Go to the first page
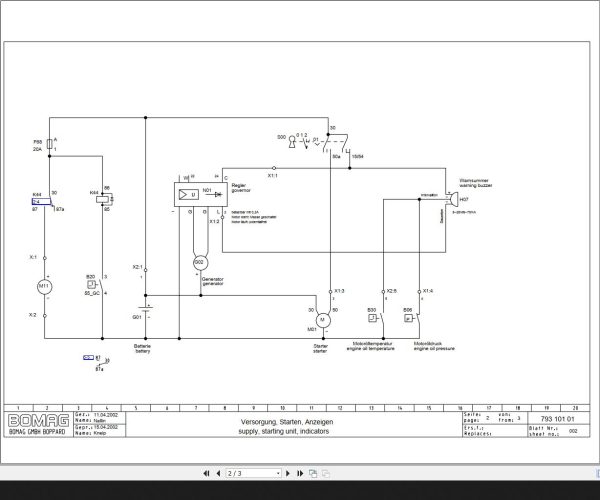Screen dimensions: 600x500 (x=206, y=474)
